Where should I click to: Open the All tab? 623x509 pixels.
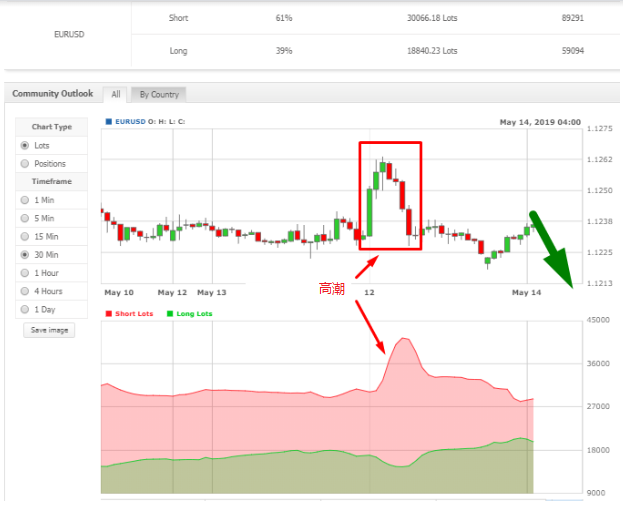coord(116,94)
